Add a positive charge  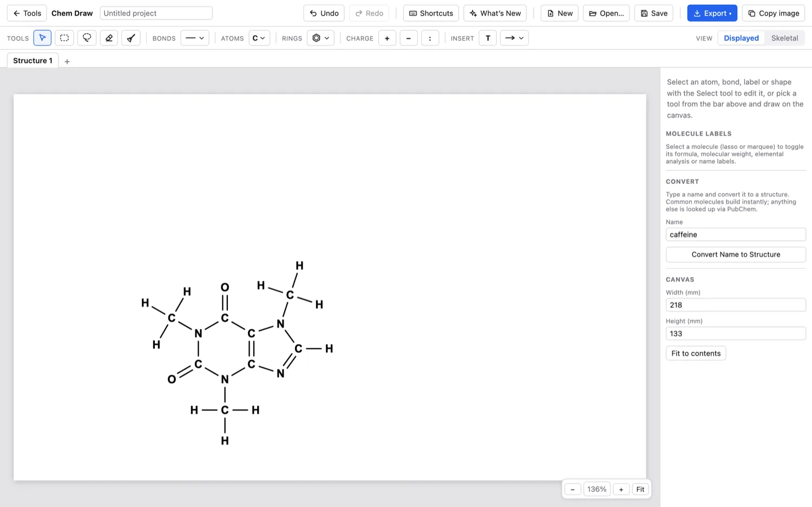coord(387,38)
